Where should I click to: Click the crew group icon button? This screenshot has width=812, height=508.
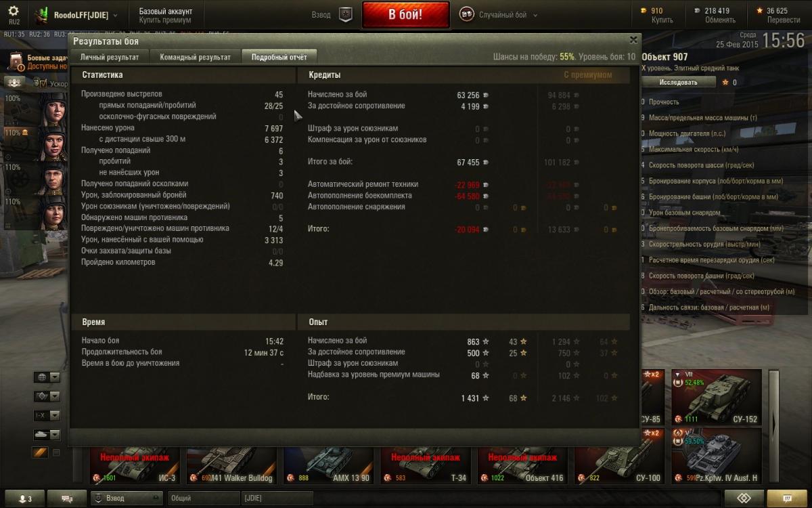click(x=16, y=83)
